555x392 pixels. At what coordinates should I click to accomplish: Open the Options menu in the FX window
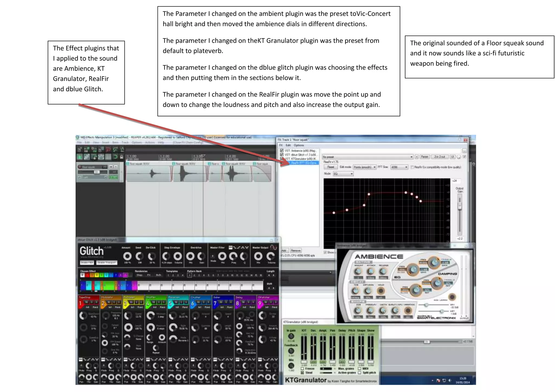pos(299,145)
